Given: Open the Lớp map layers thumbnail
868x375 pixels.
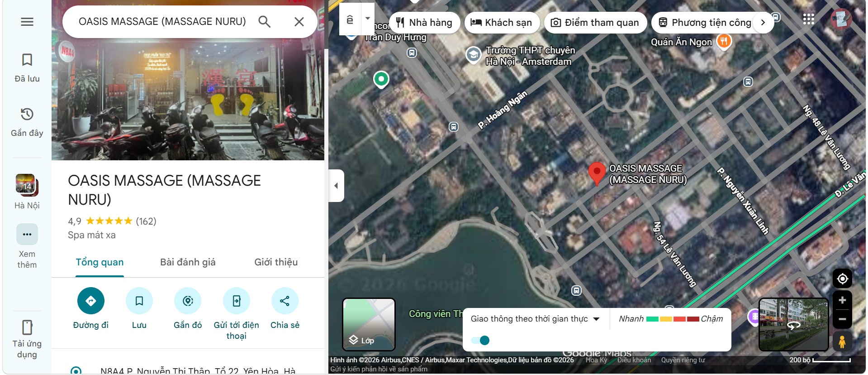Looking at the screenshot, I should click(x=369, y=324).
